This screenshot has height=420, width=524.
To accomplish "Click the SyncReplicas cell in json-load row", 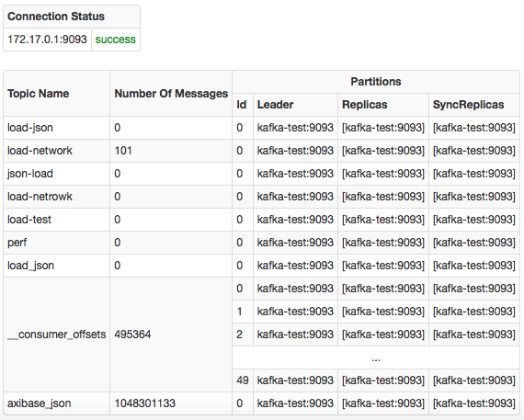I will [474, 174].
